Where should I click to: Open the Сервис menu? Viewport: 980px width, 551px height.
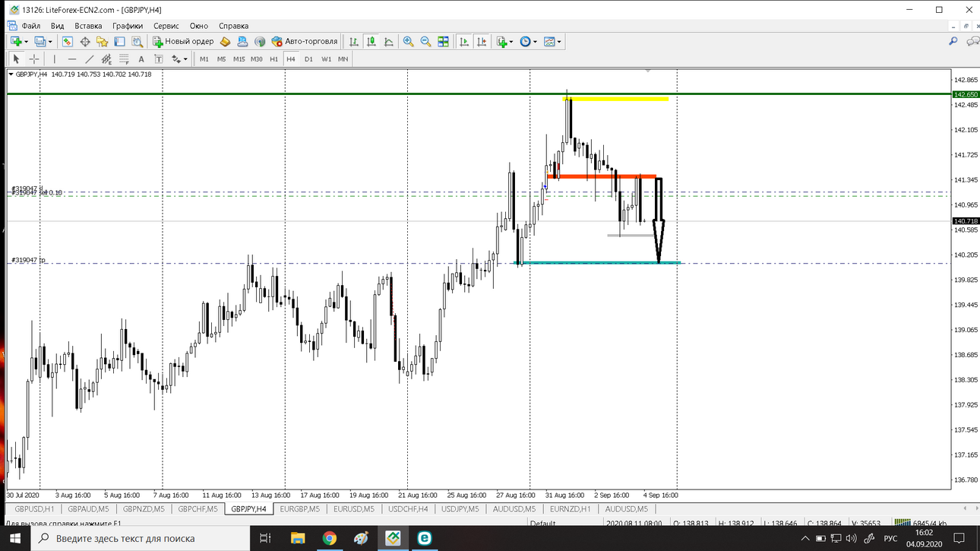(166, 26)
